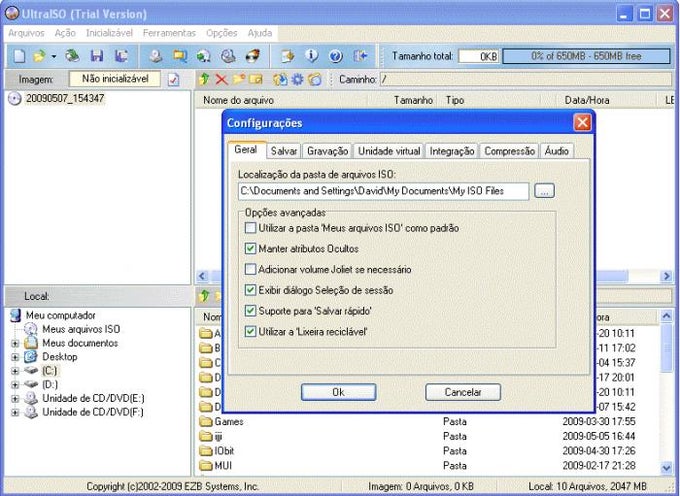Switch to the Unidade virtual tab
Viewport: 680px width, 496px height.
[x=389, y=151]
